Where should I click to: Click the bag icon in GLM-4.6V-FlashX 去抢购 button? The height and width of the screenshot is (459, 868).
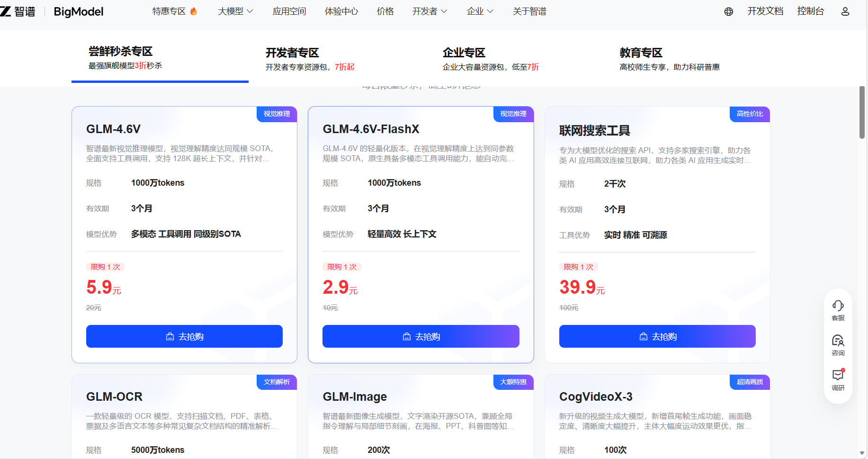(x=406, y=336)
